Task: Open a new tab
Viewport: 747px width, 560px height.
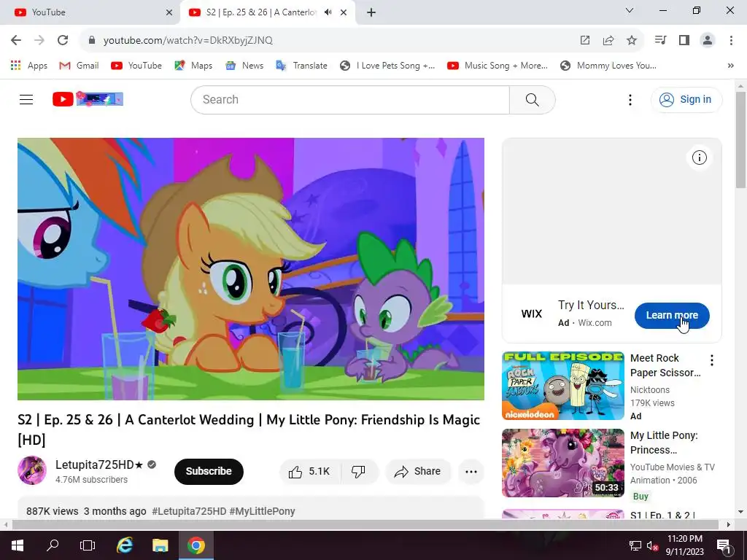Action: click(371, 12)
